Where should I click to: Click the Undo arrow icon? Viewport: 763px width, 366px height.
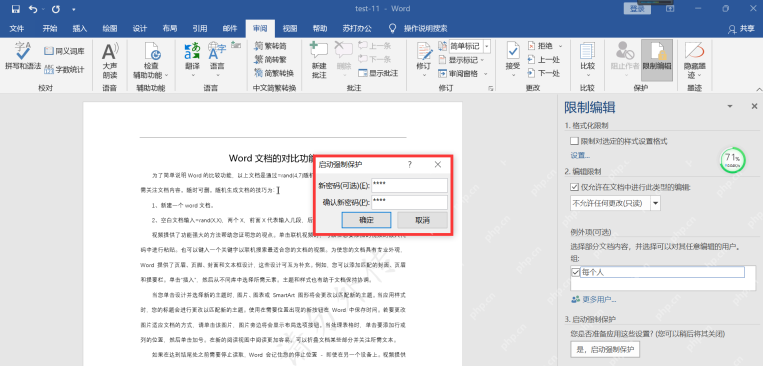click(x=33, y=9)
